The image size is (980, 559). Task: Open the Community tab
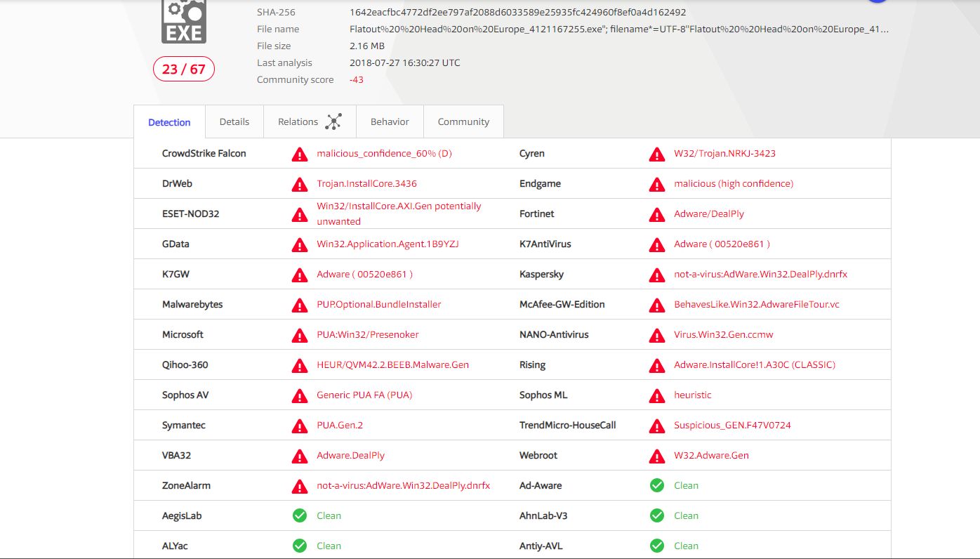pyautogui.click(x=463, y=121)
